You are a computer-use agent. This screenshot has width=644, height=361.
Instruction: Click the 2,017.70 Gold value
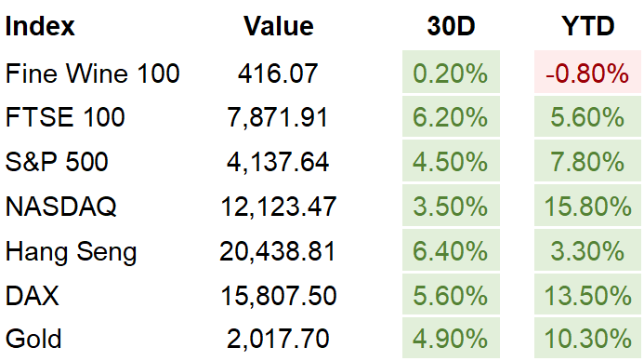[278, 340]
